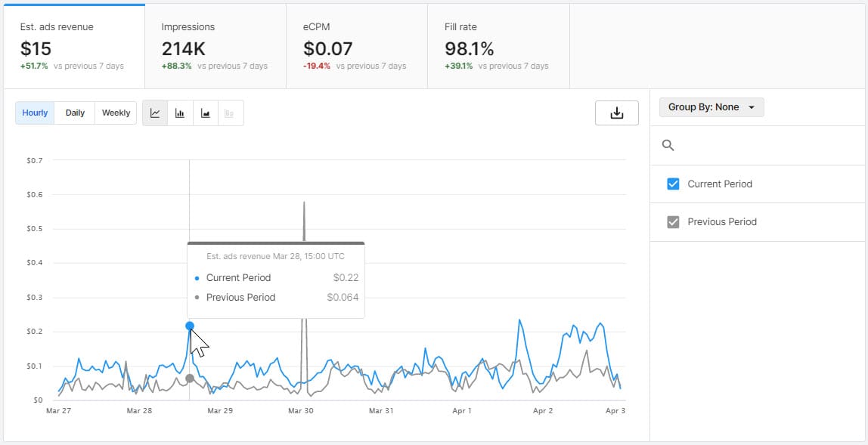
Task: Uncheck the Current Period checkbox
Action: click(x=673, y=184)
